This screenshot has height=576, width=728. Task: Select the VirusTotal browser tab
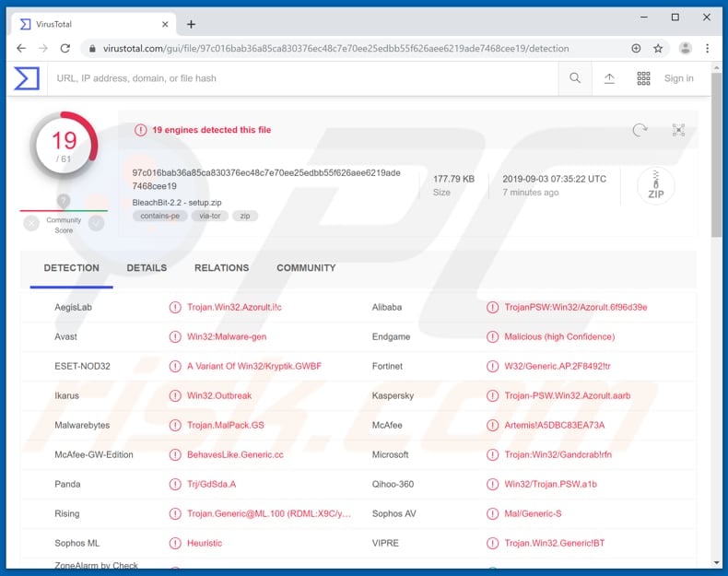pyautogui.click(x=93, y=24)
